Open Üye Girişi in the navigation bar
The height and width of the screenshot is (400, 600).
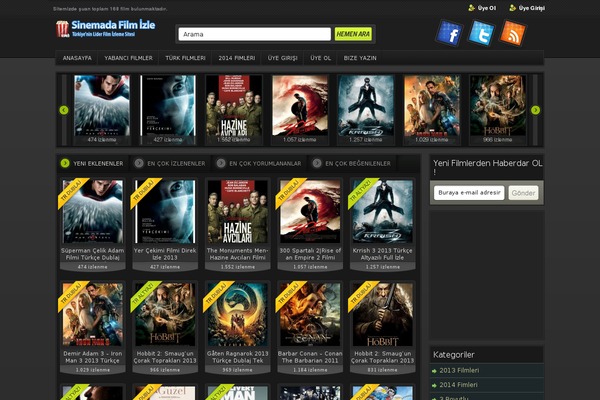[283, 58]
